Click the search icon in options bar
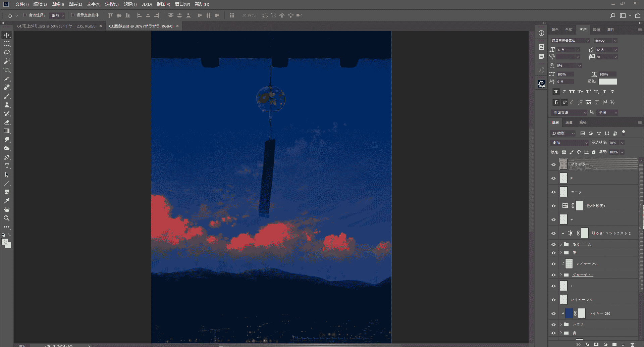 point(613,15)
